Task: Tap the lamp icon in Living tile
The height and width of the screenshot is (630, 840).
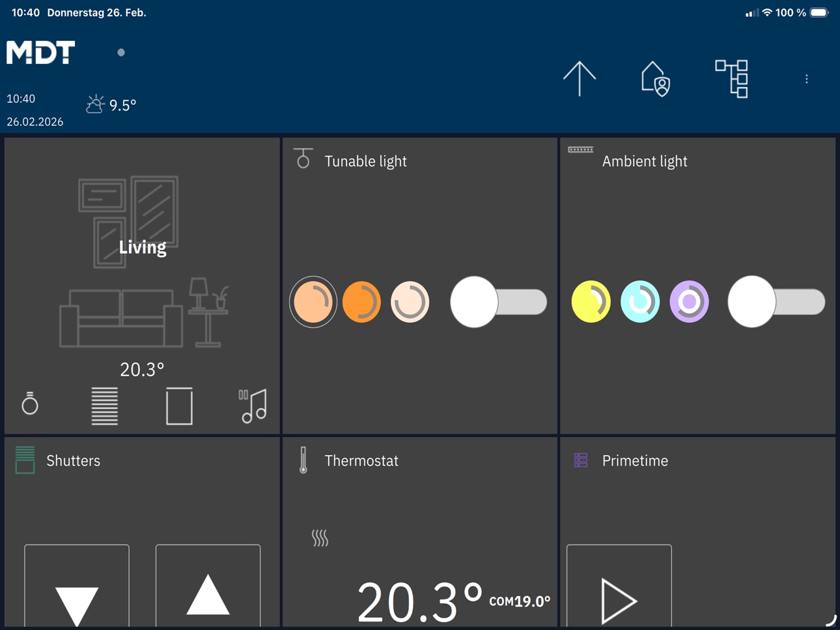Action: point(30,404)
